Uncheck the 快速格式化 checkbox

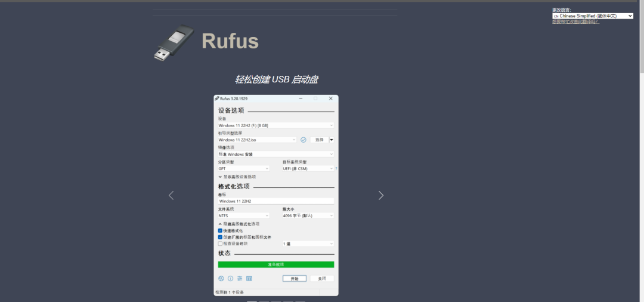(x=220, y=230)
